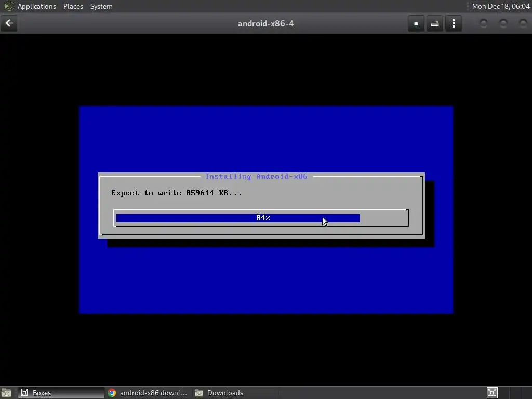
Task: Click the show desktop icon in bottom panel
Action: 6,393
